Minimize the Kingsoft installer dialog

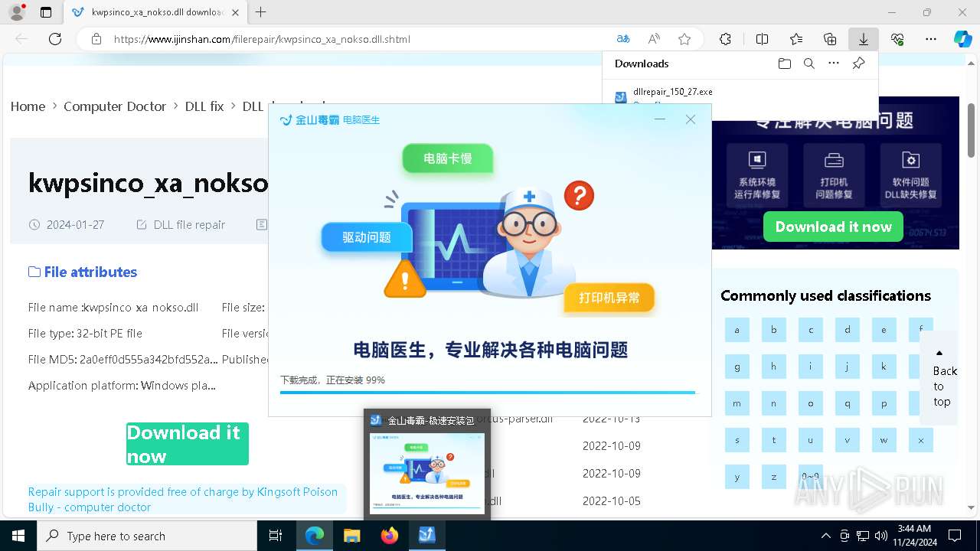click(x=660, y=119)
